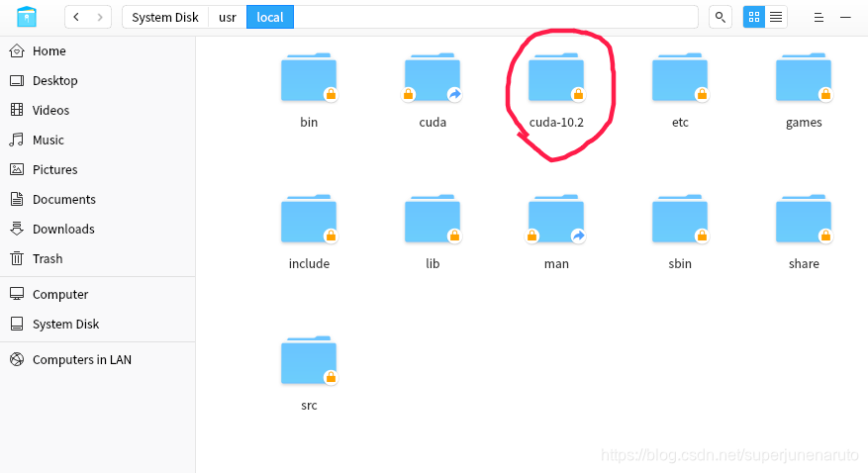Open the src folder icon
868x473 pixels.
[309, 361]
